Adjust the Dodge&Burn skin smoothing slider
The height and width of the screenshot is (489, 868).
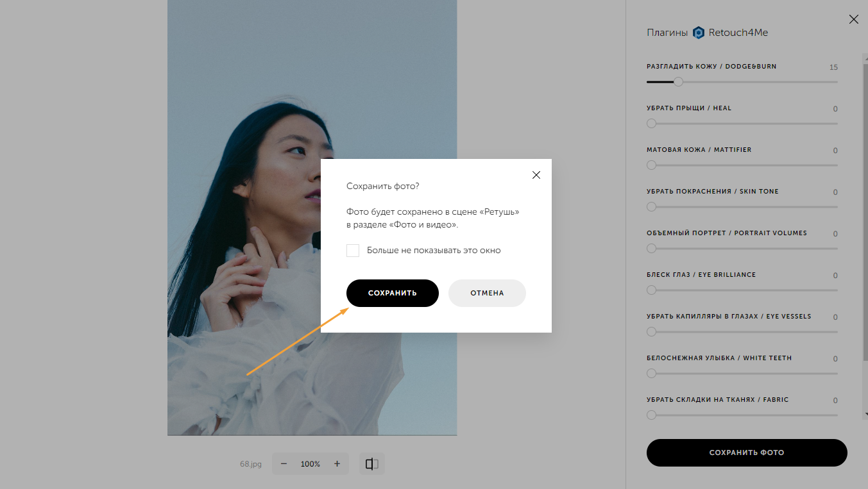tap(742, 82)
